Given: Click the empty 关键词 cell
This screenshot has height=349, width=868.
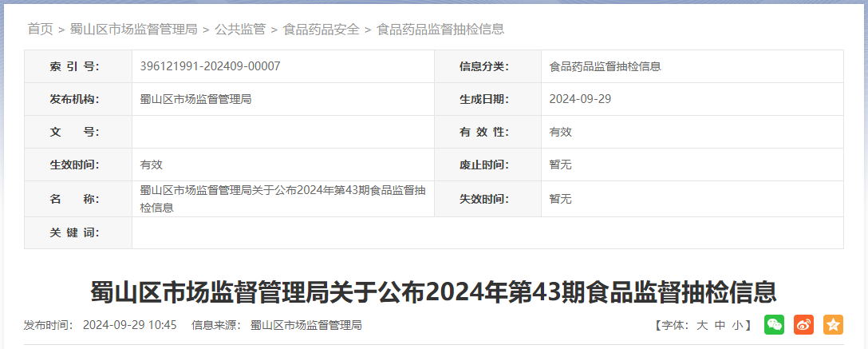Looking at the screenshot, I should point(487,232).
